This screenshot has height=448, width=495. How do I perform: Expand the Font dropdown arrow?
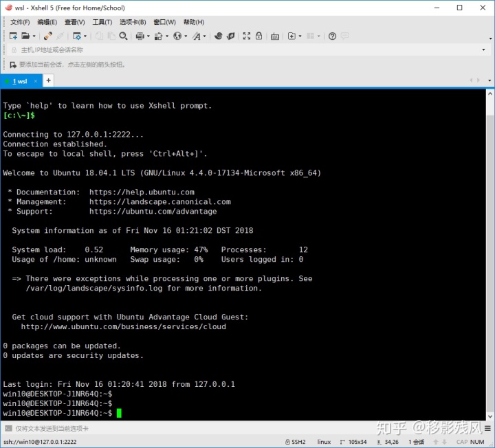tap(205, 36)
